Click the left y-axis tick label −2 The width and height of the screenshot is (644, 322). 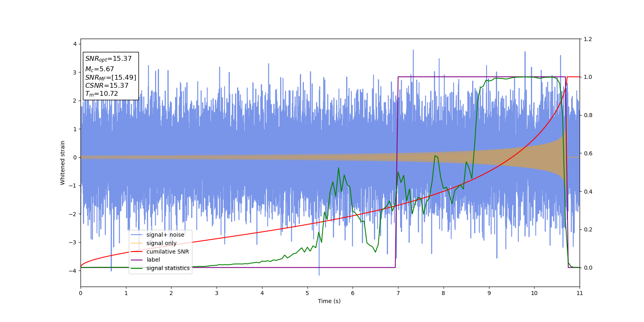[x=73, y=214]
